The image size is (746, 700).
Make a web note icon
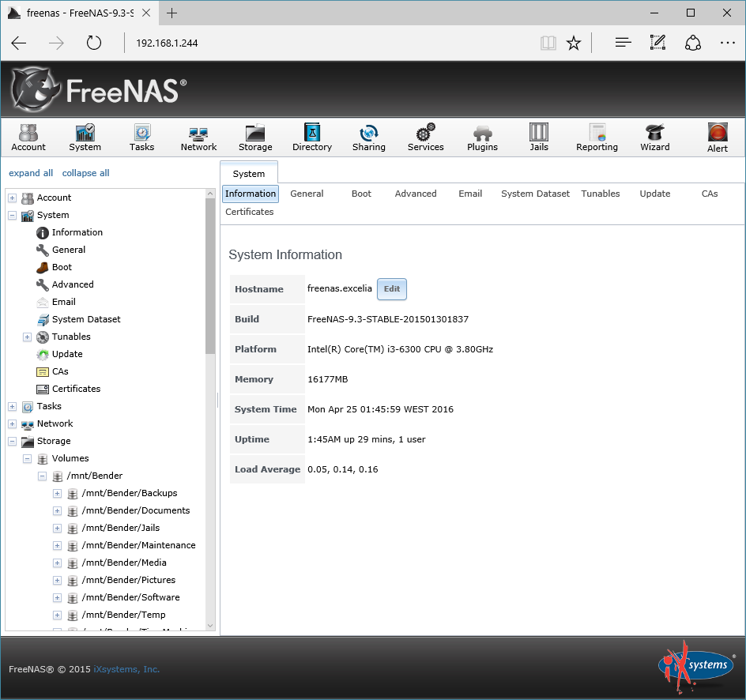657,43
